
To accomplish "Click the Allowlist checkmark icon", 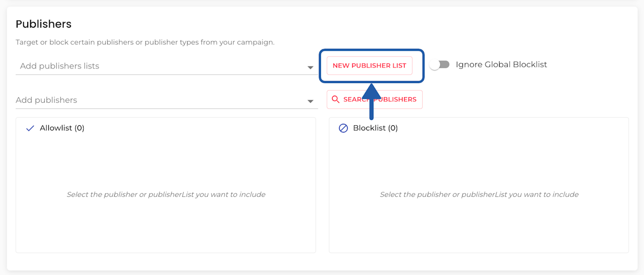I will pos(30,128).
